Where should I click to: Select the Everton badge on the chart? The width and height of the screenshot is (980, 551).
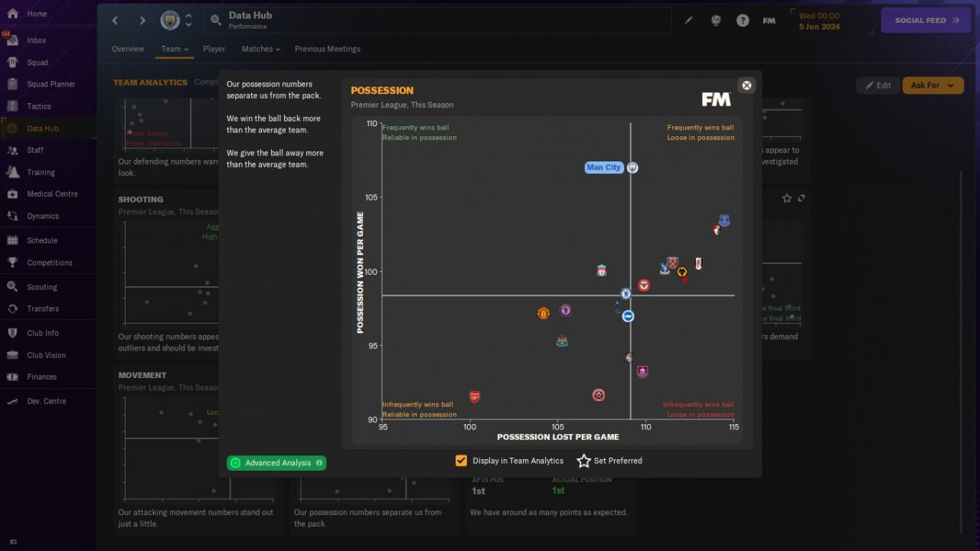(724, 220)
